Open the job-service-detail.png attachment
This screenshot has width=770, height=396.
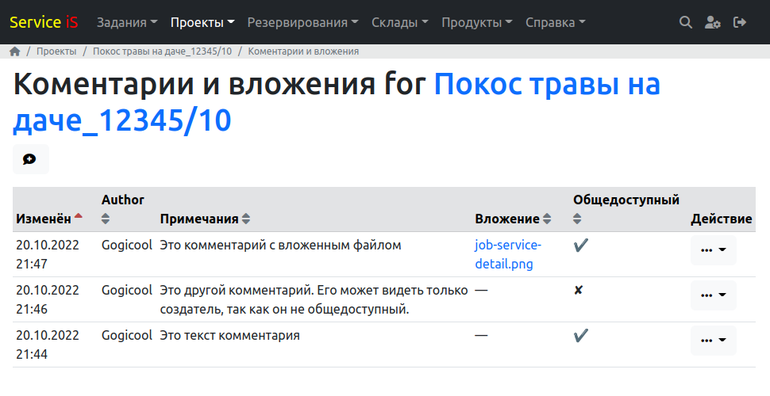[508, 254]
